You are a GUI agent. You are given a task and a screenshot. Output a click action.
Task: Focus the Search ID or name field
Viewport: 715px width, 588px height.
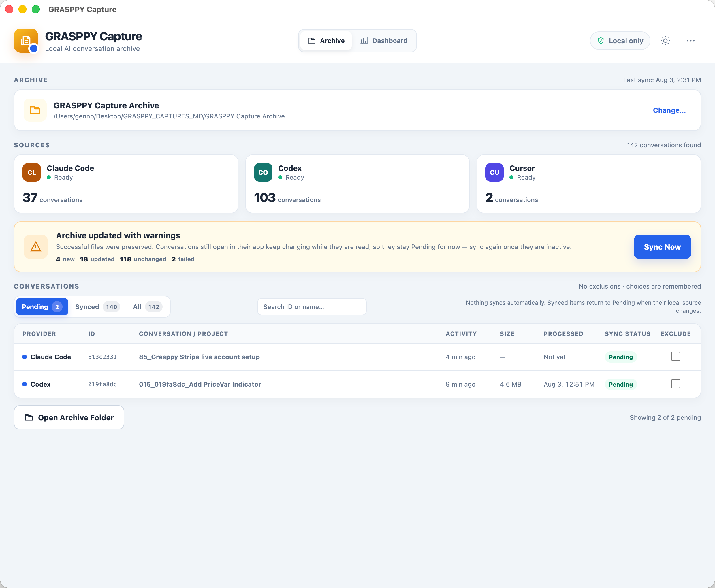click(x=312, y=307)
